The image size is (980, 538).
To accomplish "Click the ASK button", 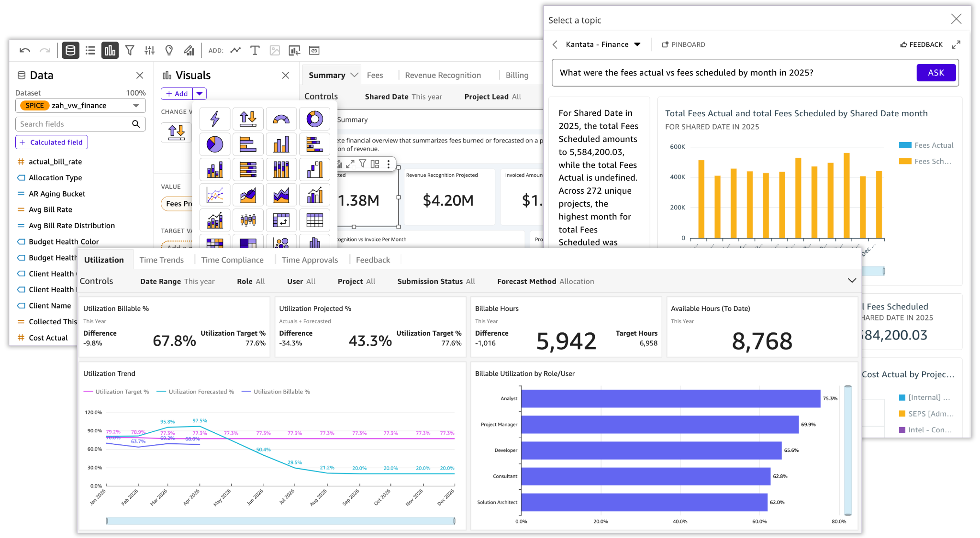I will pyautogui.click(x=936, y=73).
